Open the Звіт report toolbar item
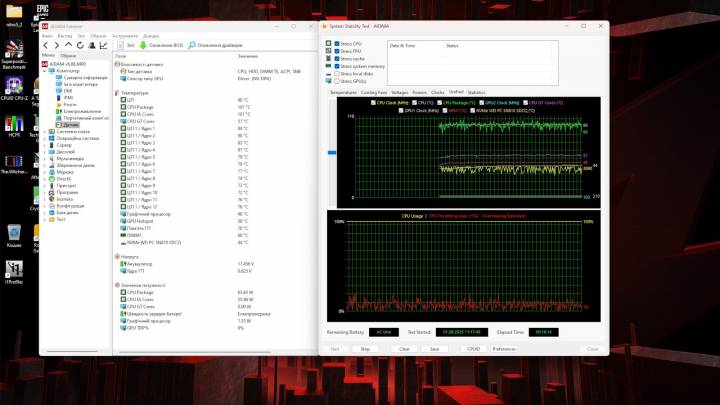The image size is (720, 405). pyautogui.click(x=126, y=45)
